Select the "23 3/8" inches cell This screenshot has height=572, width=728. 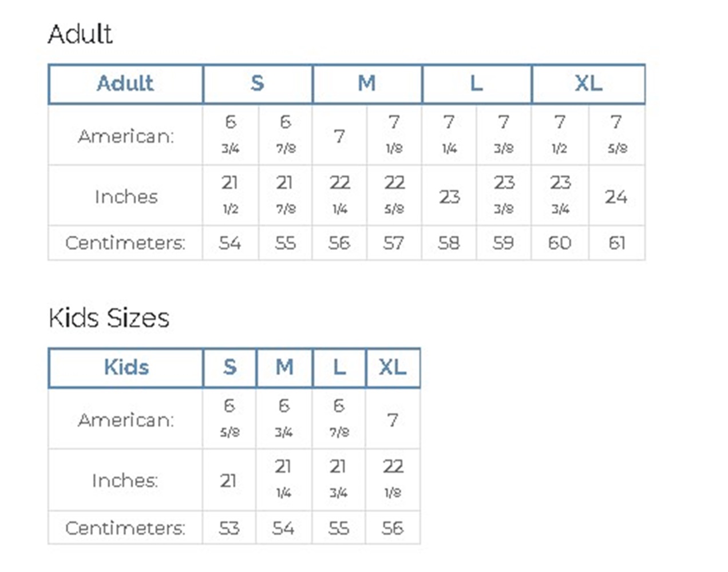point(504,194)
